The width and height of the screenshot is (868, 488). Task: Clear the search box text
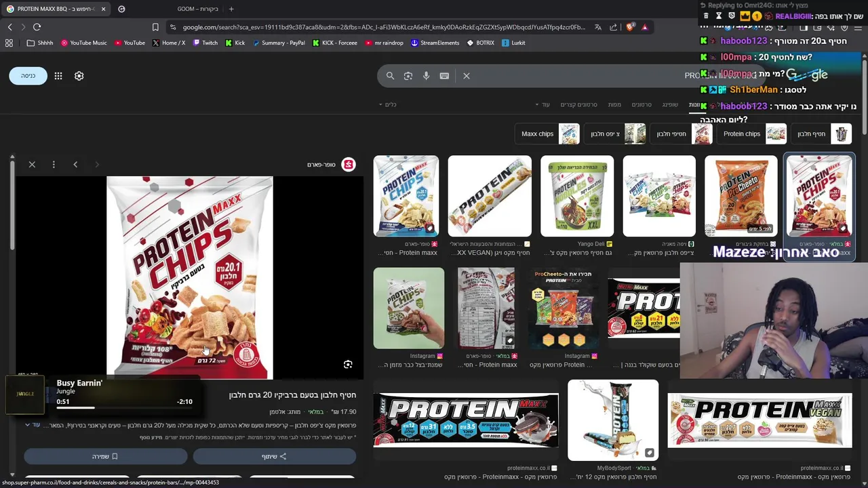tap(467, 76)
